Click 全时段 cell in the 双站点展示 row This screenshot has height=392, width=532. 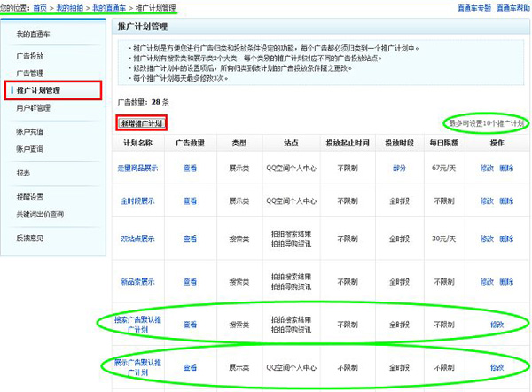tap(399, 239)
